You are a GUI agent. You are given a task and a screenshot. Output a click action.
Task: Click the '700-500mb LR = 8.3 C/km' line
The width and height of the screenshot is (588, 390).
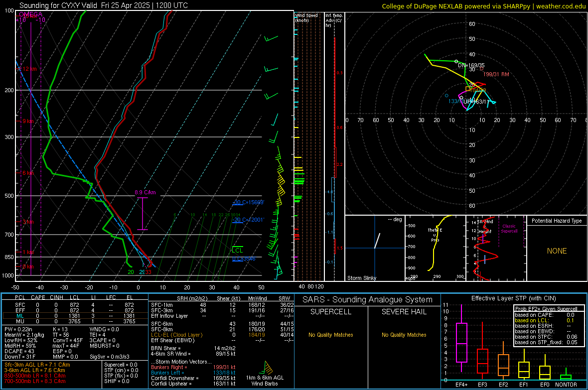(35, 381)
